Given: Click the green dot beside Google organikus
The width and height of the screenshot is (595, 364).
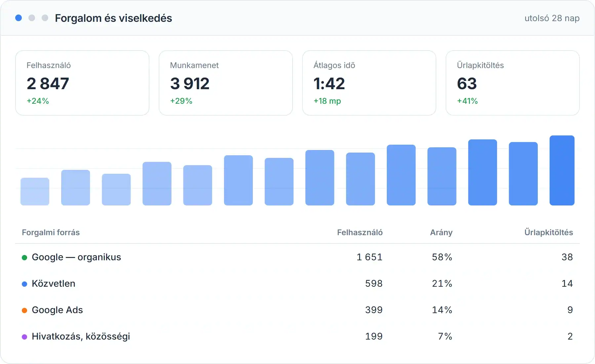Looking at the screenshot, I should pyautogui.click(x=24, y=258).
